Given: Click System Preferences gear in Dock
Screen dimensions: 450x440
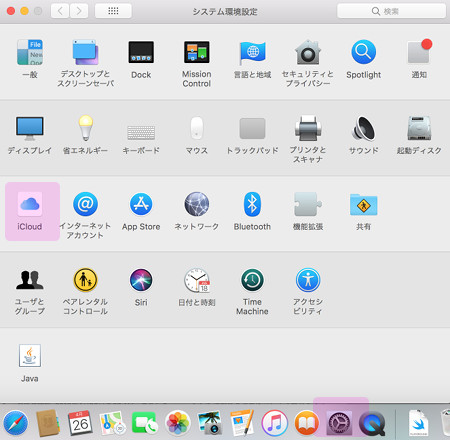Looking at the screenshot, I should pos(340,423).
